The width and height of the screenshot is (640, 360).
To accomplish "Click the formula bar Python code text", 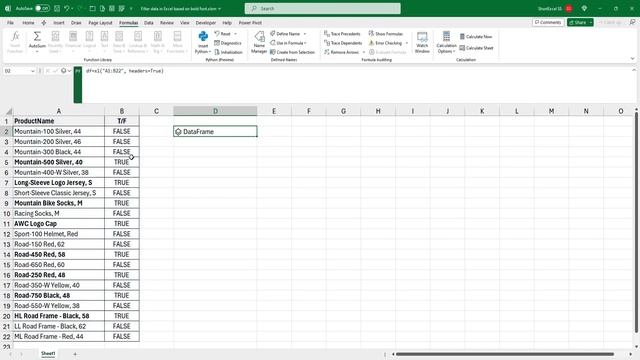I will [x=125, y=71].
